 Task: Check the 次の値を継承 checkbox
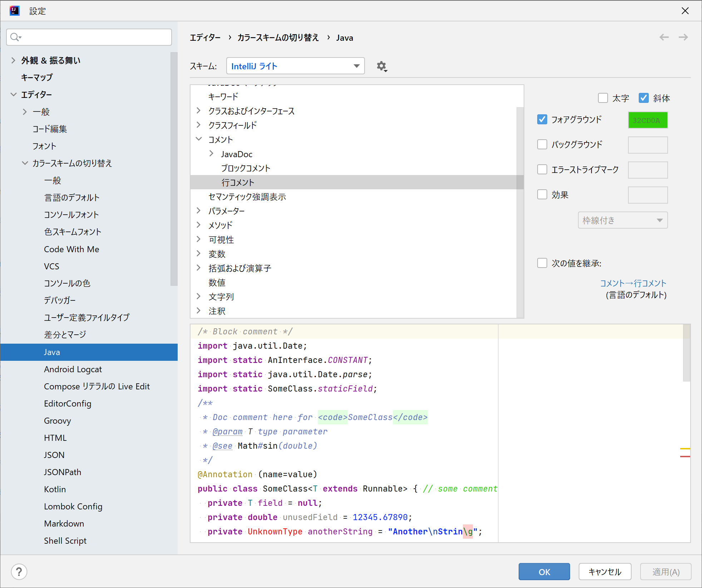(x=542, y=263)
